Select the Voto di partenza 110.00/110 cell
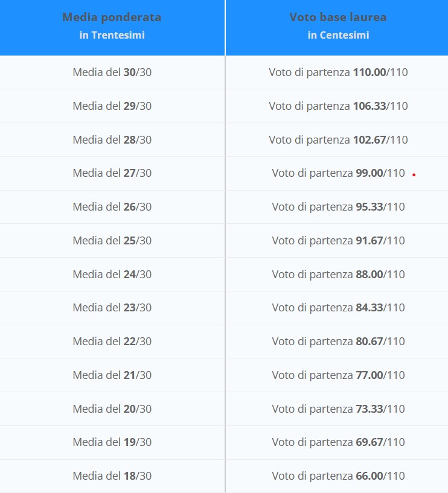This screenshot has height=493, width=448. coord(338,72)
